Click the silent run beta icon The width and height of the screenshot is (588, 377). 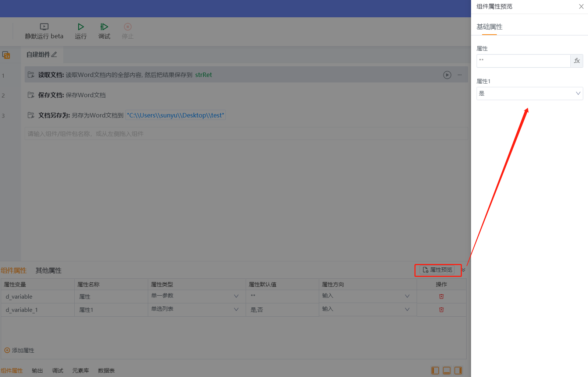pos(44,27)
